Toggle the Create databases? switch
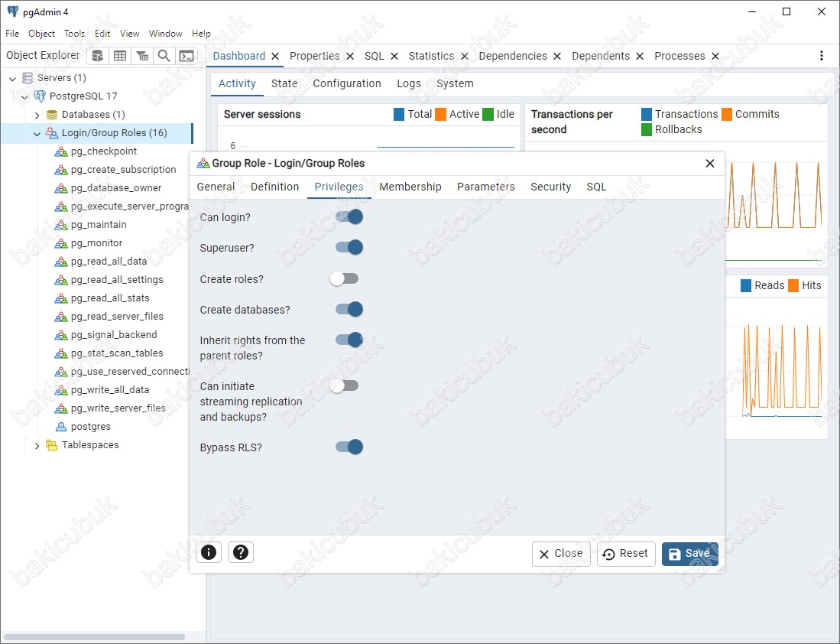Screen dimensions: 840x644 349,309
